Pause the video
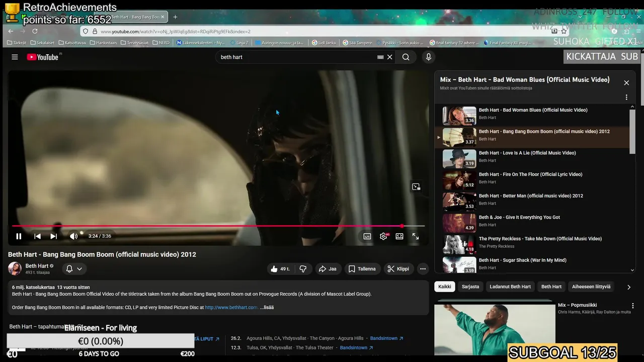The height and width of the screenshot is (362, 644). (19, 236)
